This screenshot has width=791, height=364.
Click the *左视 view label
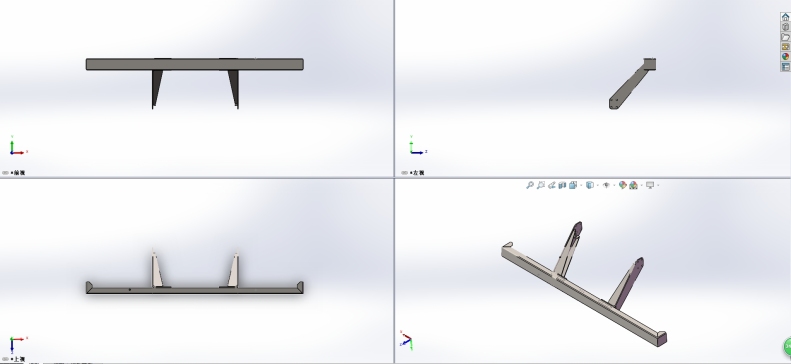point(418,172)
